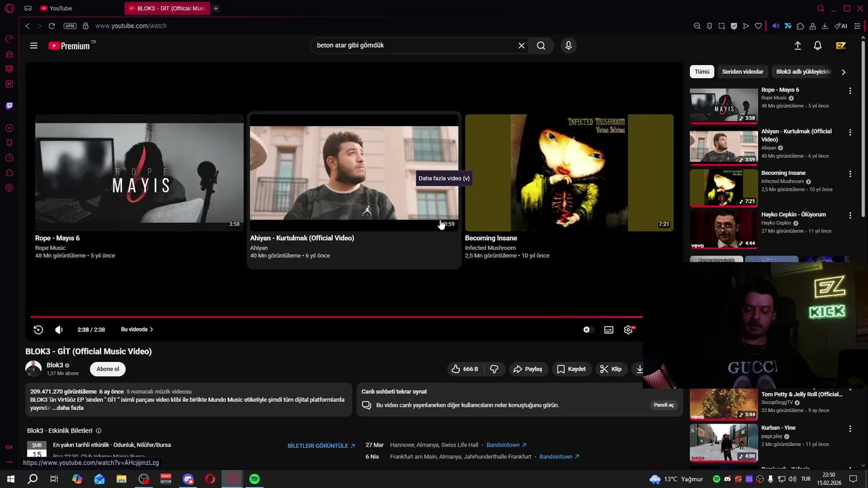Create a clip with 'Klip'
Screen dimensions: 868x488
(x=610, y=369)
